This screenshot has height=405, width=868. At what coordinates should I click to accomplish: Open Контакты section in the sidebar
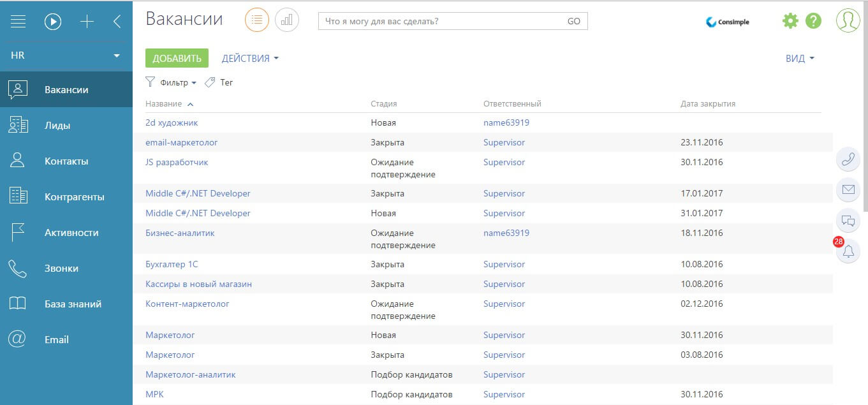(66, 161)
